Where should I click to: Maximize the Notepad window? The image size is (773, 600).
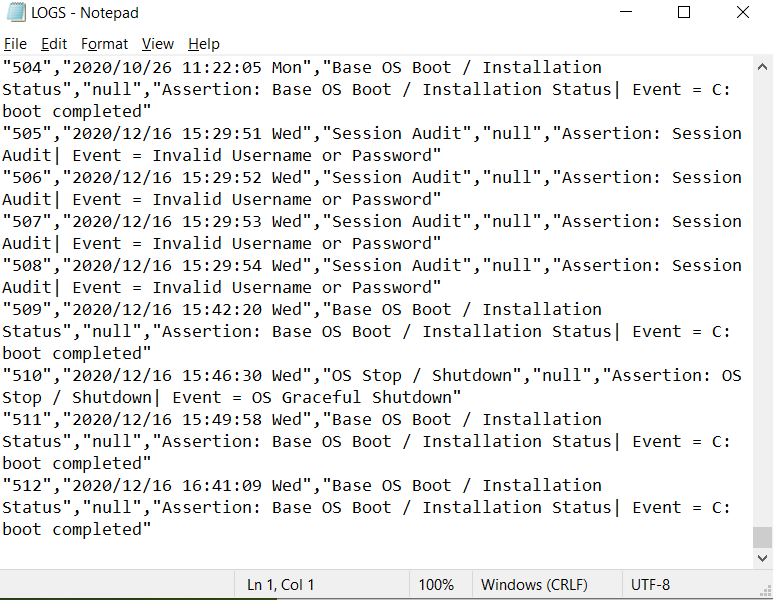tap(684, 13)
